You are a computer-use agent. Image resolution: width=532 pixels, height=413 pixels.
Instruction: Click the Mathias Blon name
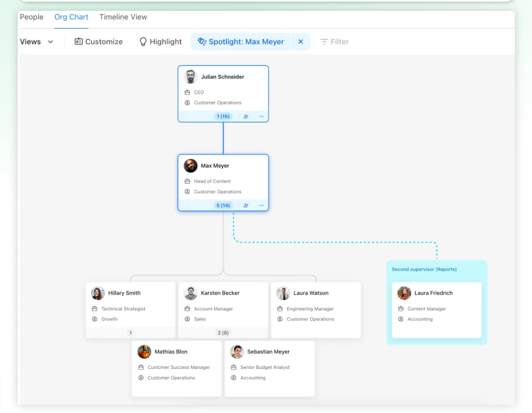(171, 352)
